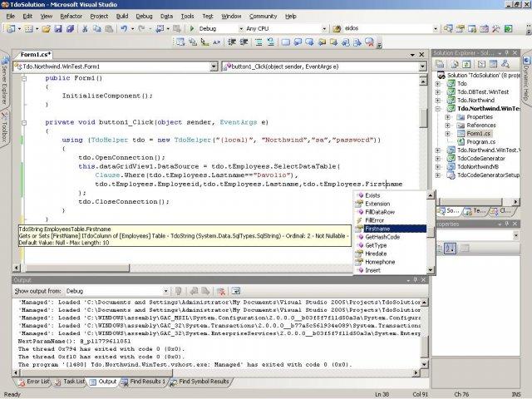Viewport: 532px width, 399px height.
Task: Open the Refactor menu
Action: [x=71, y=16]
